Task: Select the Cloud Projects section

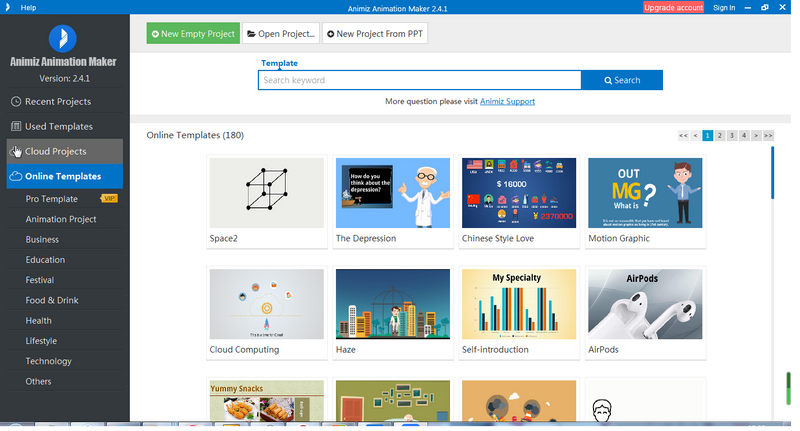Action: [55, 152]
